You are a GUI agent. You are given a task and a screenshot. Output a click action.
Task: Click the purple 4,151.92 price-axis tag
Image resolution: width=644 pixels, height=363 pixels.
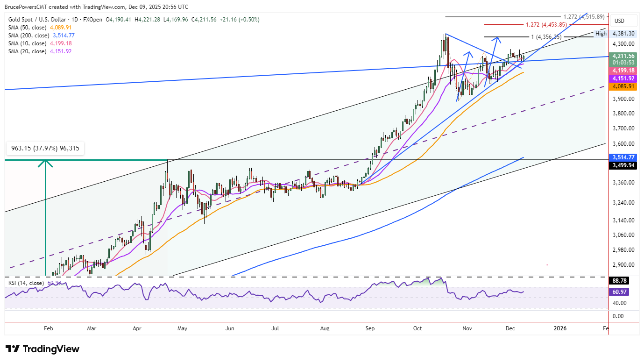click(623, 78)
